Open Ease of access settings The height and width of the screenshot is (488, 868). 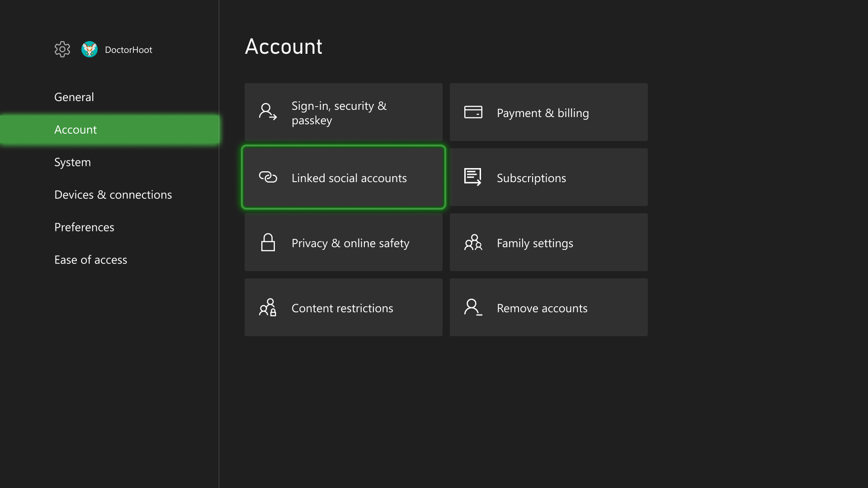click(x=90, y=260)
